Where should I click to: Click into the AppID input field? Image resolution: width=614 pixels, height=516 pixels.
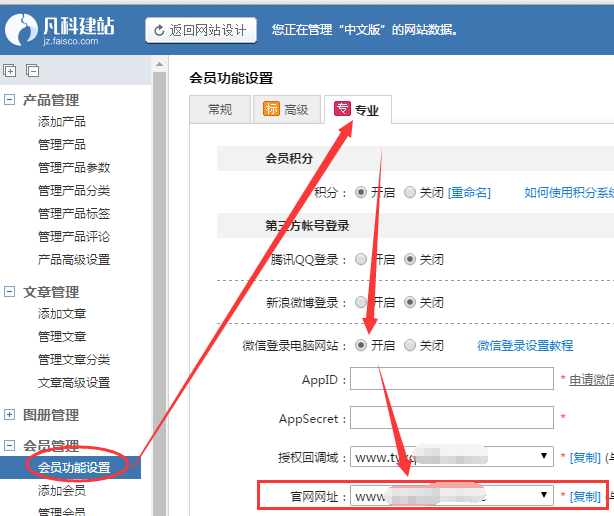pos(451,379)
